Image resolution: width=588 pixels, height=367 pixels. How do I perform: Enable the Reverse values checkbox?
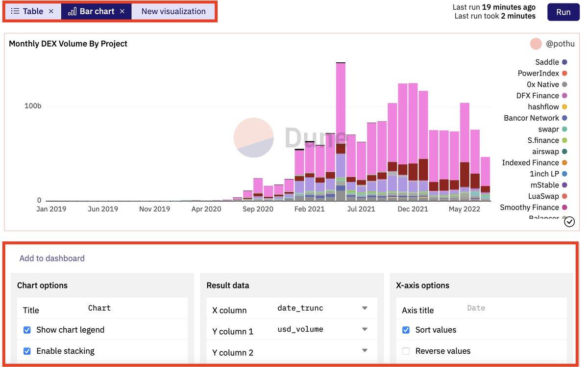click(406, 351)
